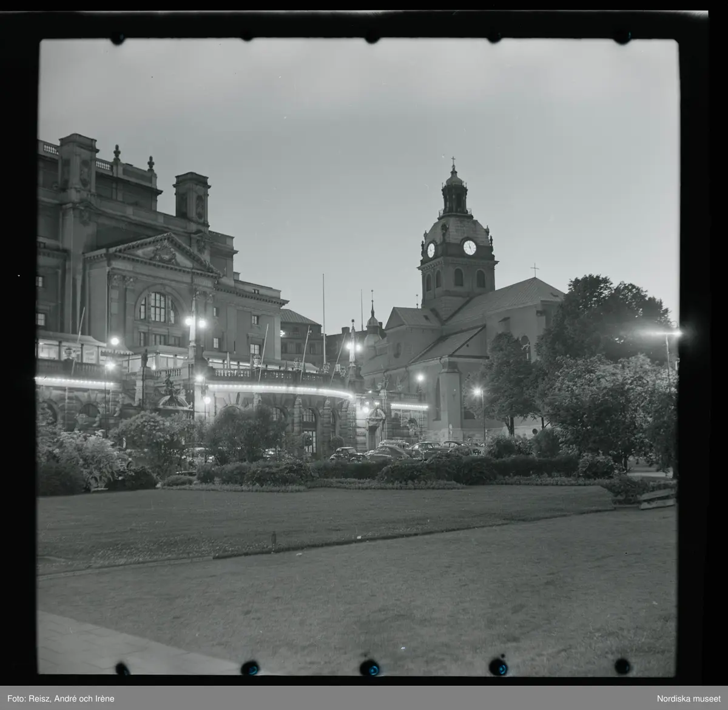The width and height of the screenshot is (728, 710).
Task: Click the left clock face on the church tower
Action: [431, 250]
